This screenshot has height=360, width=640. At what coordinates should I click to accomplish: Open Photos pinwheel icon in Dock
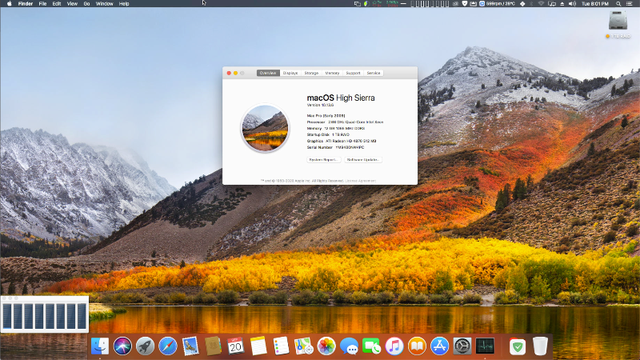pos(326,346)
